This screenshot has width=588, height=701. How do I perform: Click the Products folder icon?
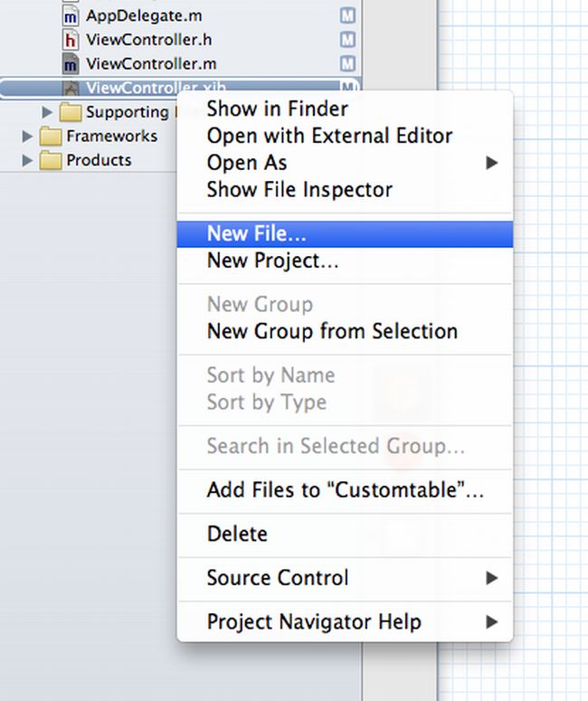(51, 160)
